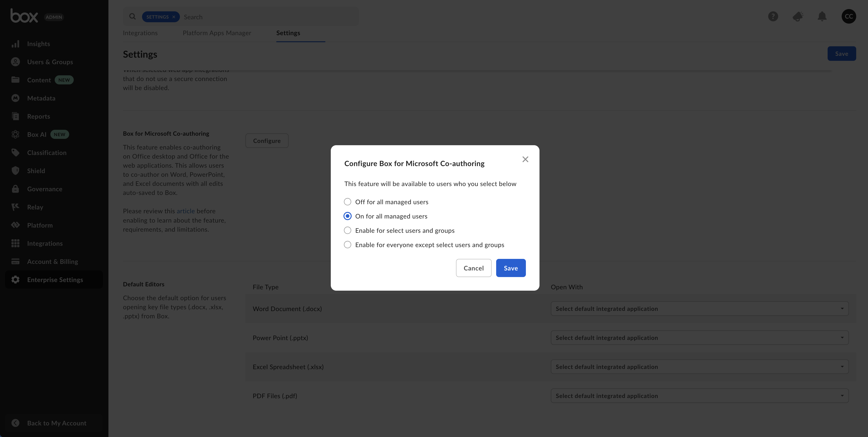Expand Excel Spreadsheet Open With dropdown
868x437 pixels.
699,367
